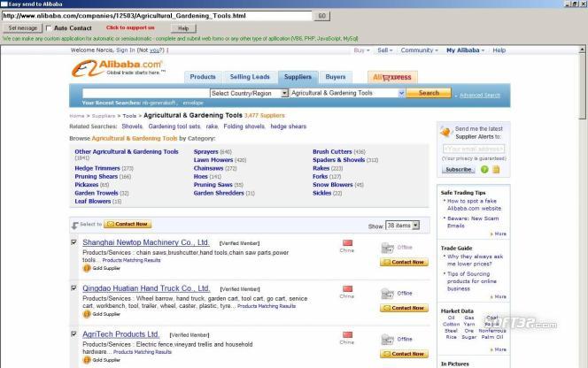Click the green help icon beside Subscribe
Viewport: 588px width, 368px height.
point(484,169)
